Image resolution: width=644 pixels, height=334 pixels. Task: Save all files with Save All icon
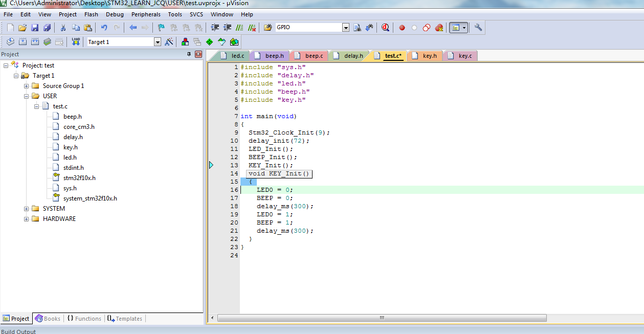click(47, 28)
